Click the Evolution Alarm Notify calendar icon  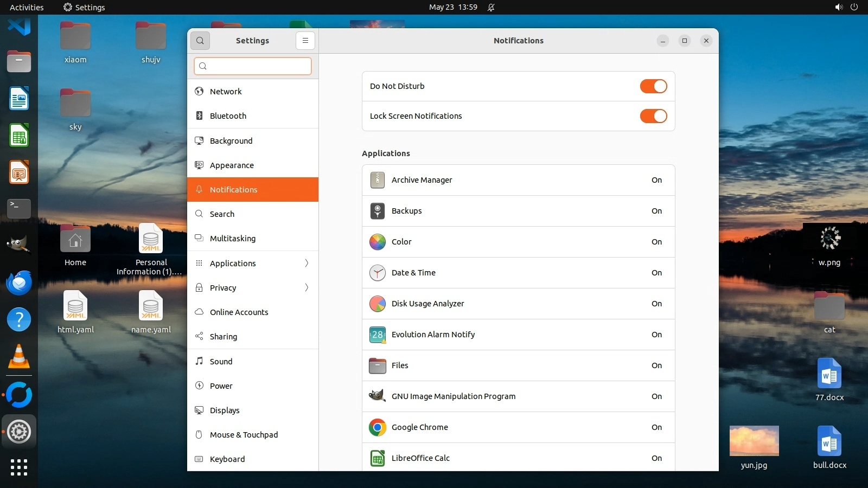coord(377,335)
